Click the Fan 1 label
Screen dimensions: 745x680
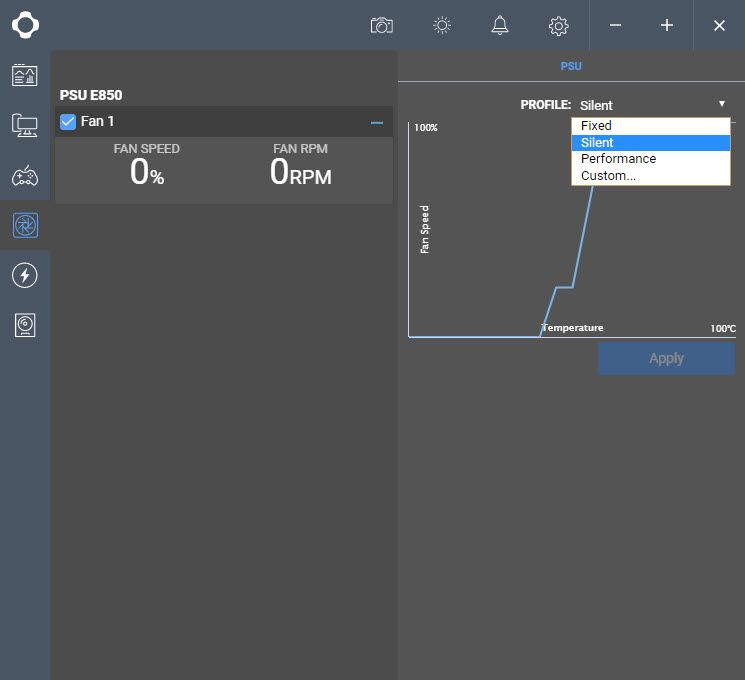tap(97, 121)
